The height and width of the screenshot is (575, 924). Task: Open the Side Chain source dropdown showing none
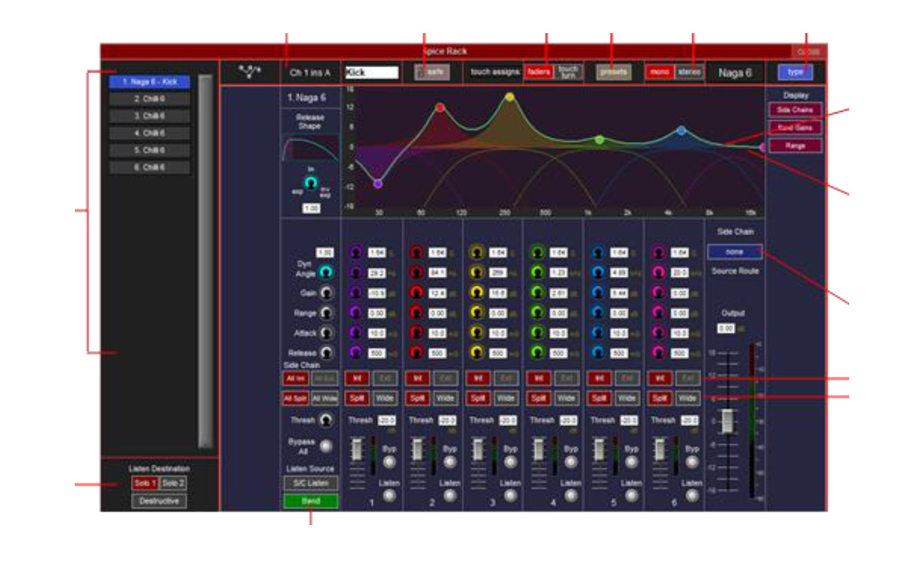click(x=734, y=252)
